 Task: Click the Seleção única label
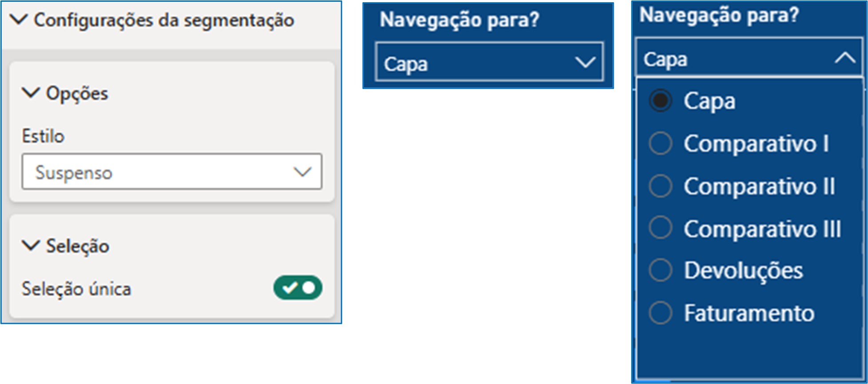tap(76, 289)
